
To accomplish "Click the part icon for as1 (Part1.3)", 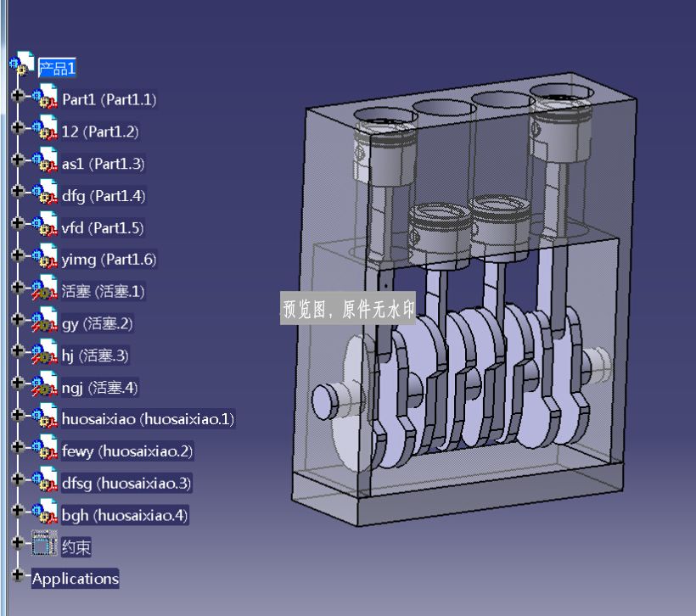I will [44, 160].
